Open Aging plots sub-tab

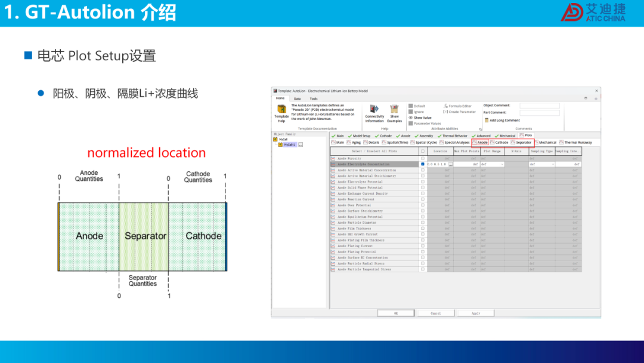point(354,142)
